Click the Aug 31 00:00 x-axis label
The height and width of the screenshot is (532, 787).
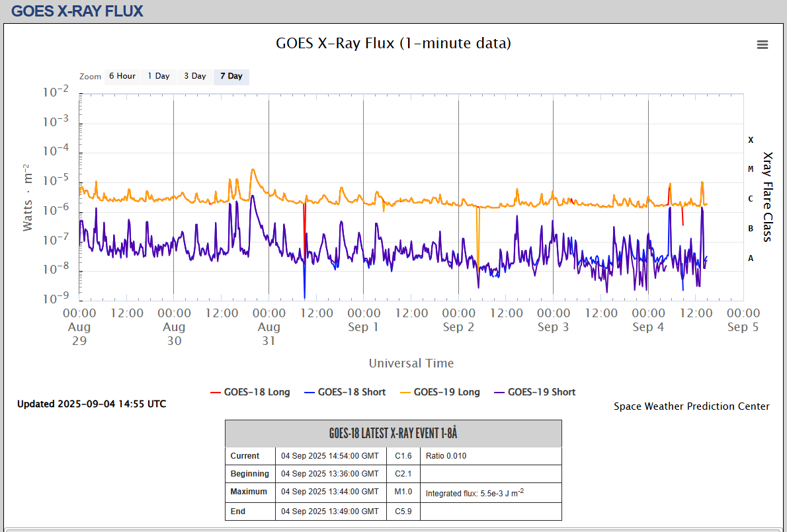click(269, 326)
